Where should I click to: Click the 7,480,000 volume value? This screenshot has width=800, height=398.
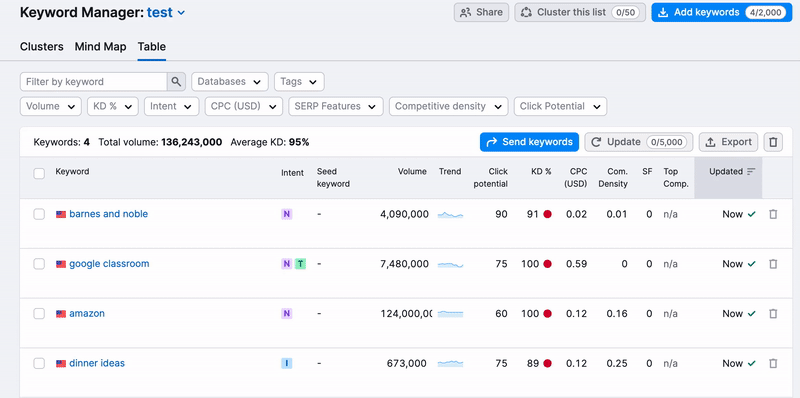pos(404,264)
